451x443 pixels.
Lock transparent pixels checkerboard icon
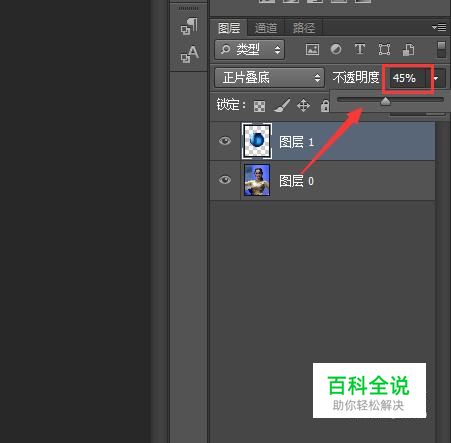tap(259, 106)
